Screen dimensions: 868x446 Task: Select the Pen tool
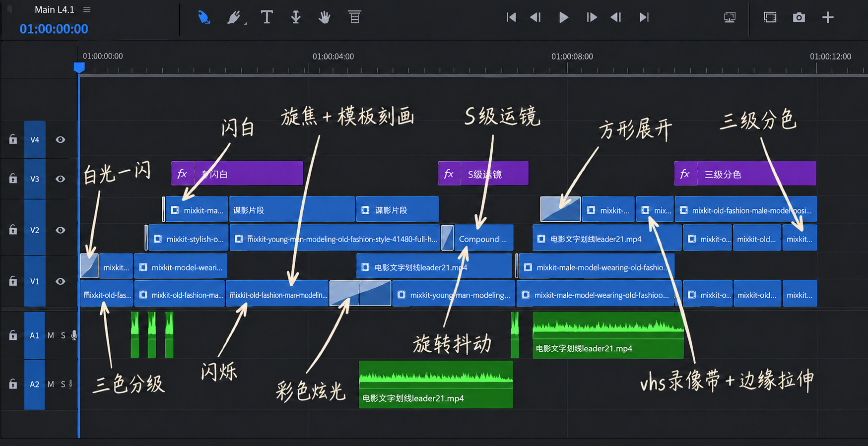[x=233, y=17]
